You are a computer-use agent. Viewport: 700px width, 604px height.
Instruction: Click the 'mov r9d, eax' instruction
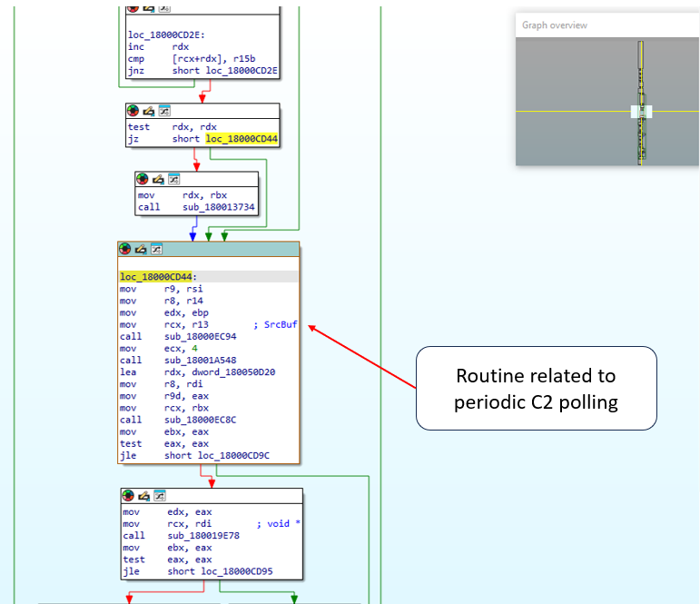(x=163, y=396)
